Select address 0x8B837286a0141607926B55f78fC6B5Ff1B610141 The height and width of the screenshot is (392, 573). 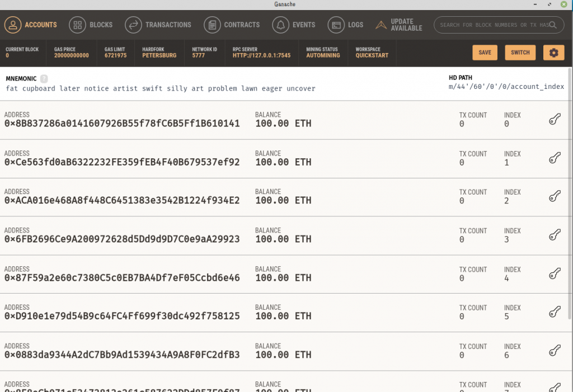(x=122, y=124)
